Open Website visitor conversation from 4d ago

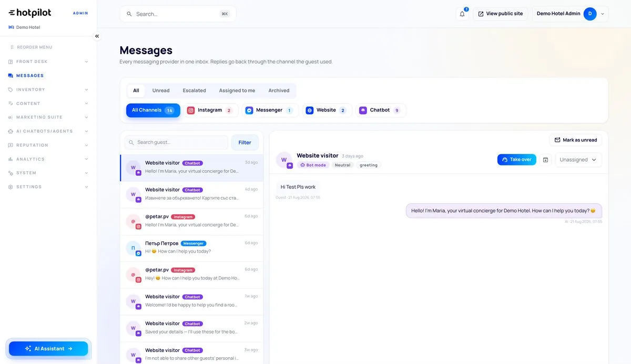click(192, 195)
